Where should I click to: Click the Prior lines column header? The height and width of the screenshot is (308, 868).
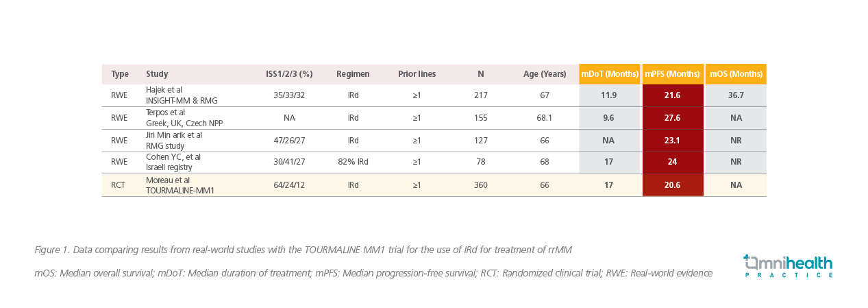point(417,74)
